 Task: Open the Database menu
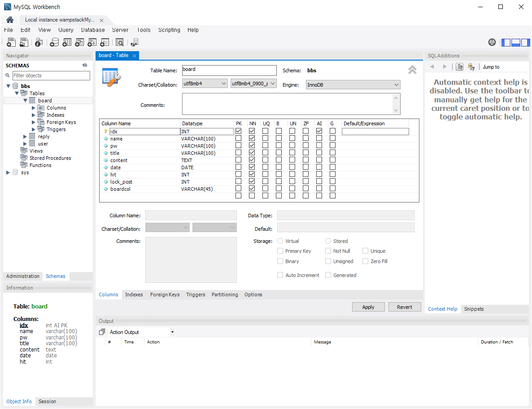point(92,30)
